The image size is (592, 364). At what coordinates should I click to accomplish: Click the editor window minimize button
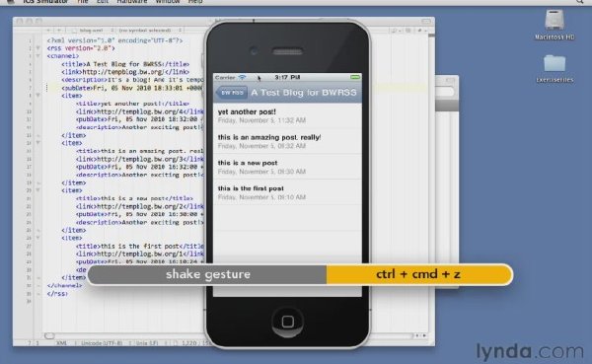click(x=29, y=21)
